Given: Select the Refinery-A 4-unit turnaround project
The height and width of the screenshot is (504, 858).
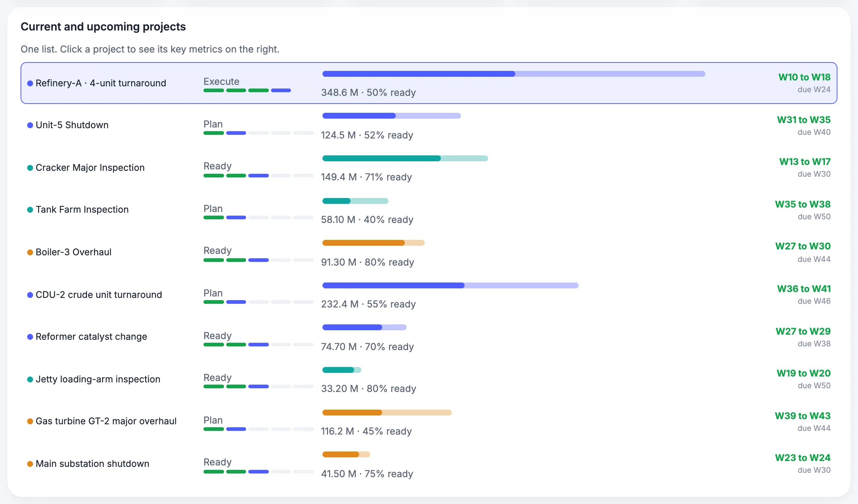Looking at the screenshot, I should coord(429,83).
